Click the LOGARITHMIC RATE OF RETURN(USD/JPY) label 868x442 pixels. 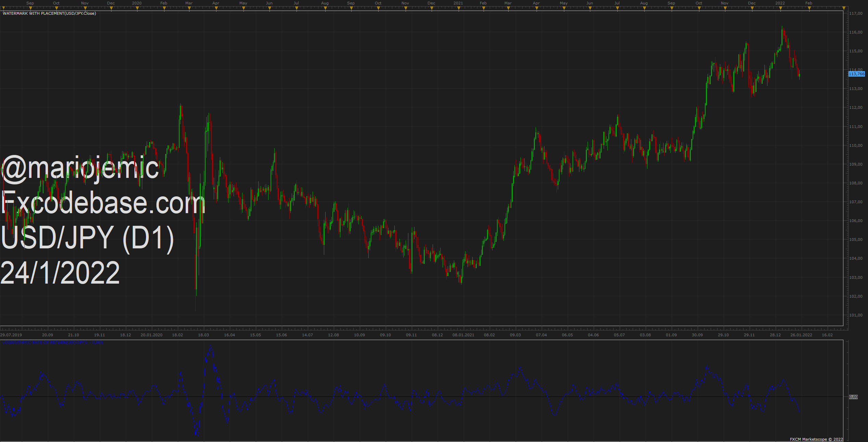45,342
